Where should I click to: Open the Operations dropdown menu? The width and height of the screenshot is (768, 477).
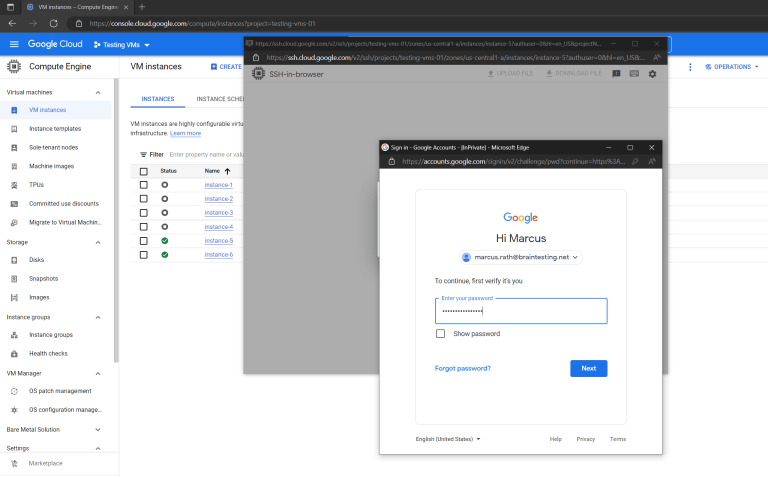tap(732, 67)
